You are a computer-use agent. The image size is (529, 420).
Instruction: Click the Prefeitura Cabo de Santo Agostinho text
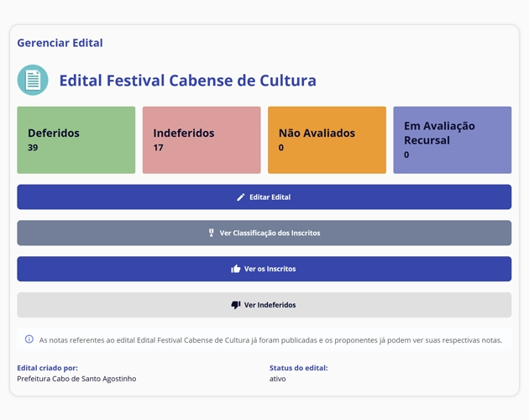click(76, 379)
